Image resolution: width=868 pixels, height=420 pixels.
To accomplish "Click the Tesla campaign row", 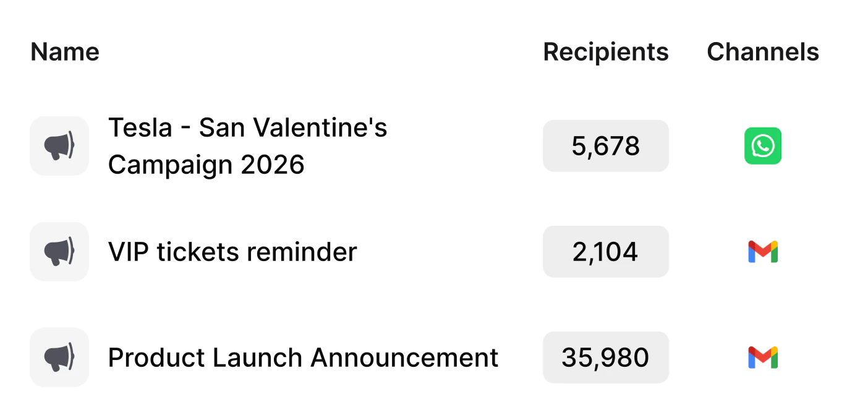I will [371, 146].
